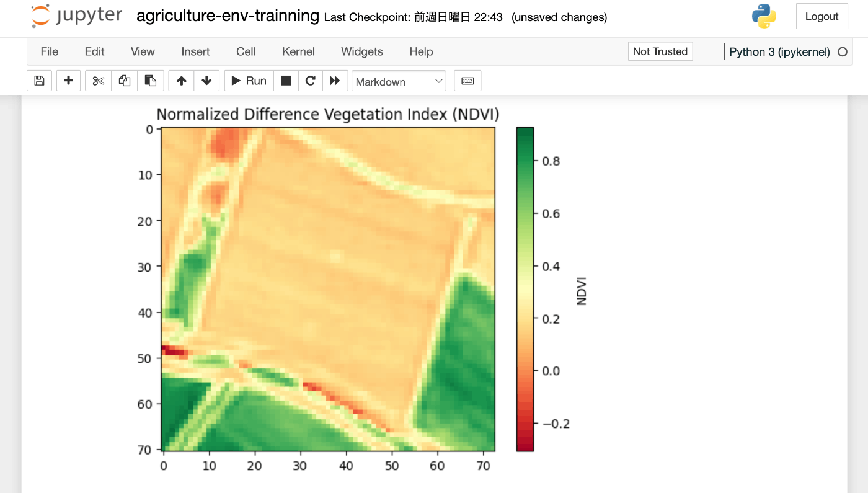Click the unsaved changes status text
This screenshot has width=868, height=493.
click(559, 17)
